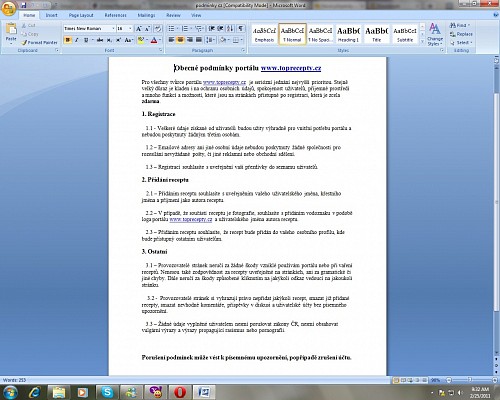Apply the Title style

pos(377,34)
